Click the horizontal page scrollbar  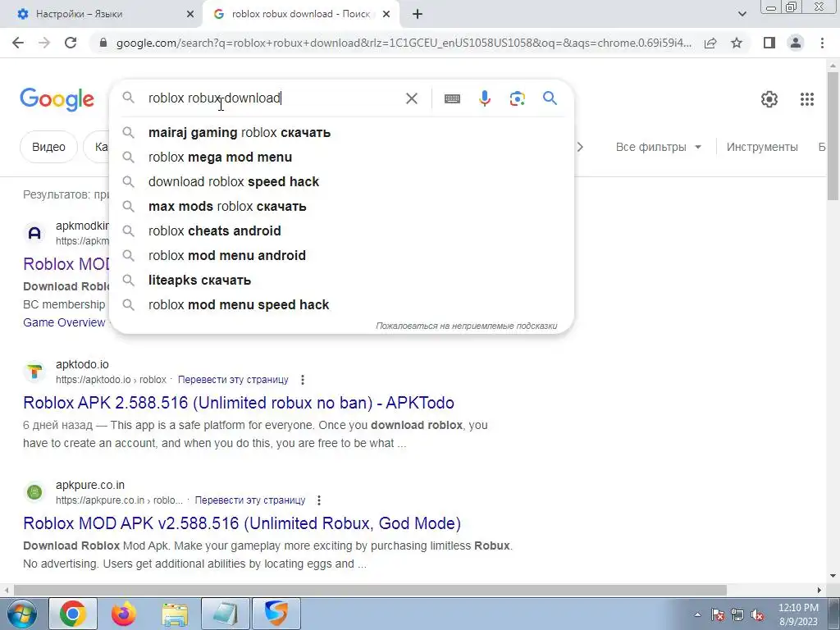click(370, 590)
